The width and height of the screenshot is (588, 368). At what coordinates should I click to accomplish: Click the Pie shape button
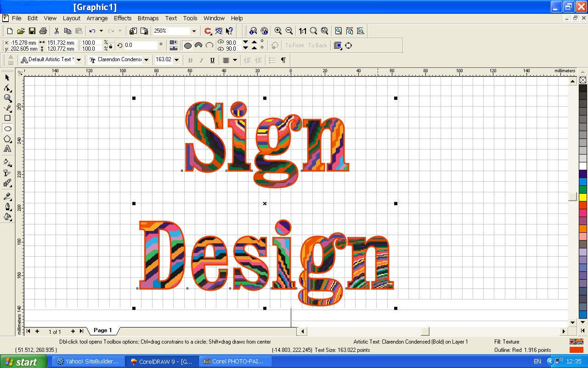198,45
